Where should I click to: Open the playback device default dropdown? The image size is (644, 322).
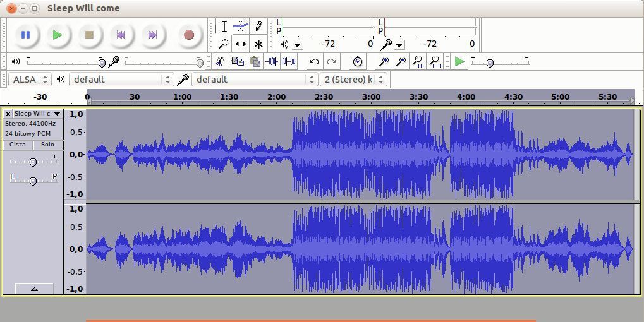[x=121, y=79]
